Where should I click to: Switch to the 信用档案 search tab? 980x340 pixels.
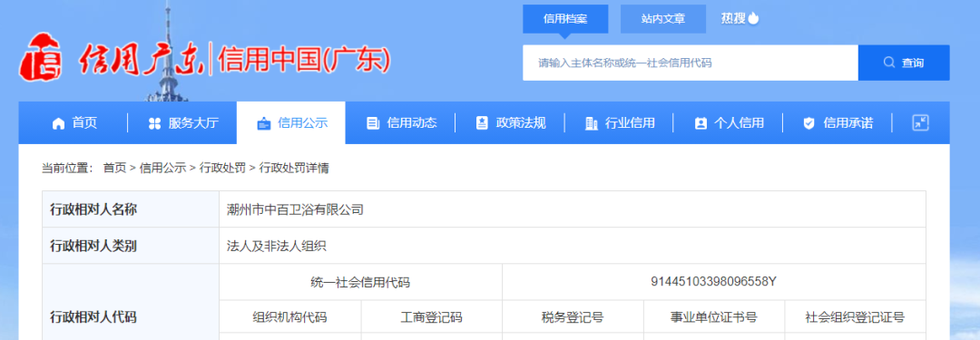(x=565, y=19)
